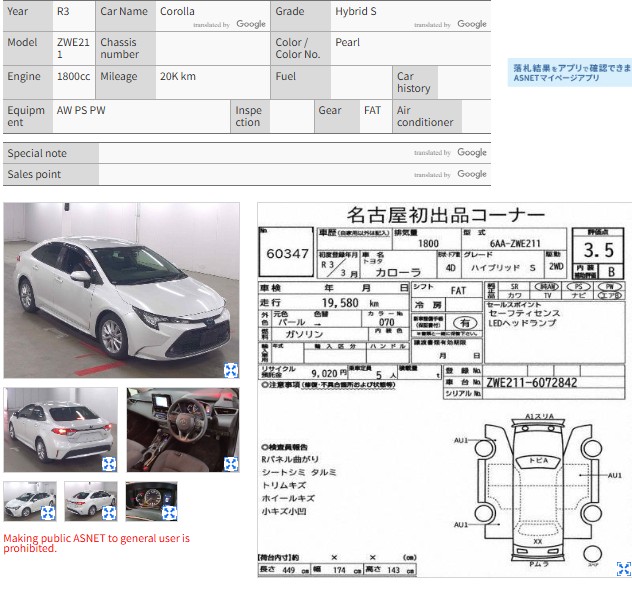Click Google logo in Special note row
Screen dimensions: 632x589
coord(472,152)
